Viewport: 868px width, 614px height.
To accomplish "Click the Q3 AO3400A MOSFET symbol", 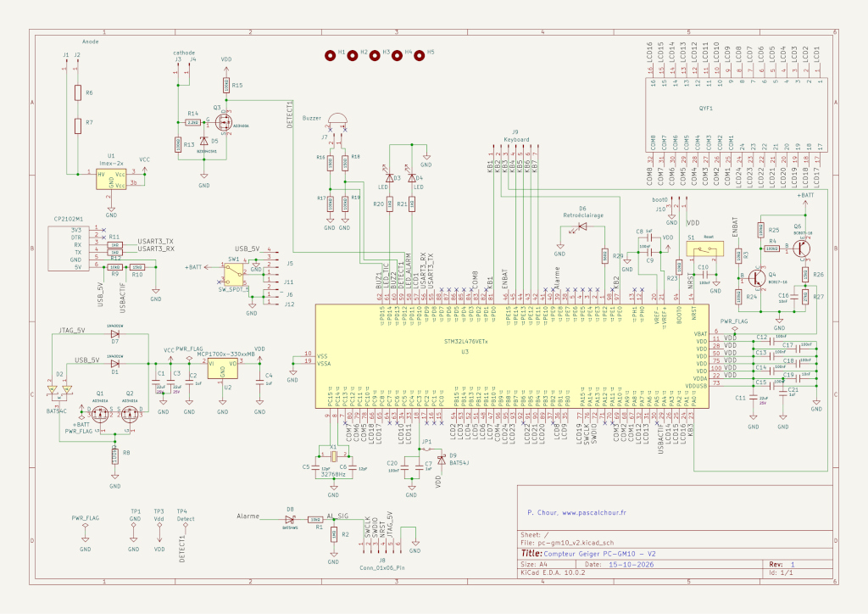I will (x=225, y=122).
